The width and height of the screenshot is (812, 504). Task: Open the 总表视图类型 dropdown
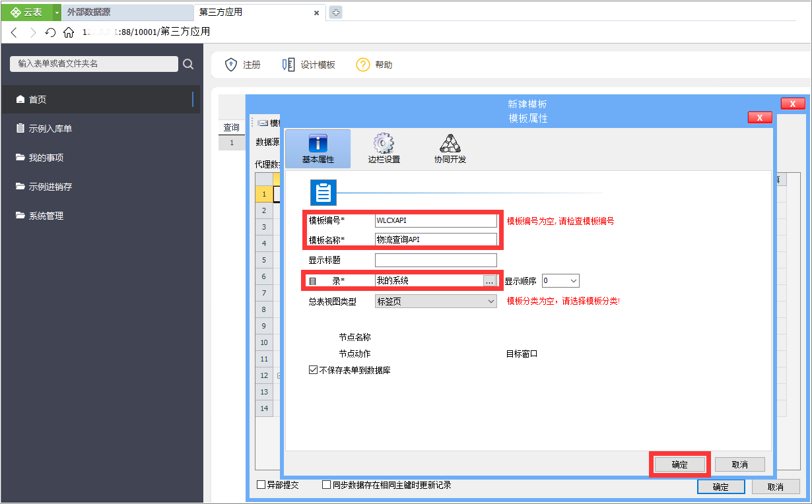pos(436,301)
